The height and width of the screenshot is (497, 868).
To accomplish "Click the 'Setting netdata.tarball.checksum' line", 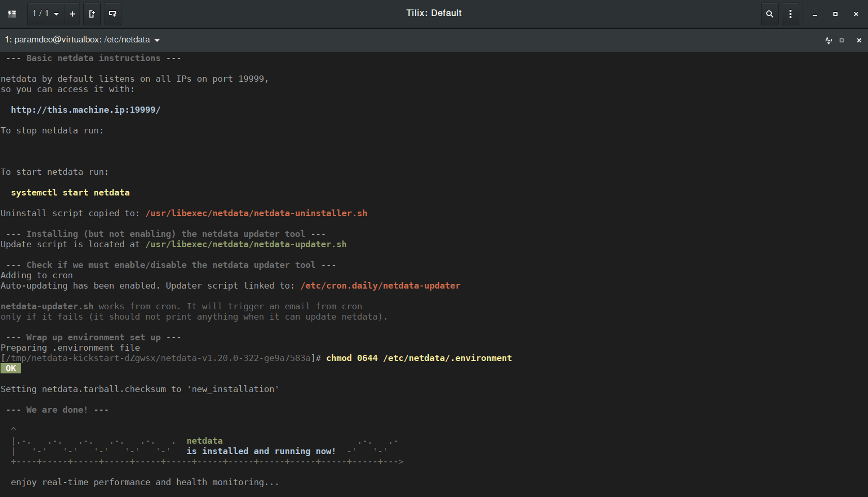I will 140,389.
